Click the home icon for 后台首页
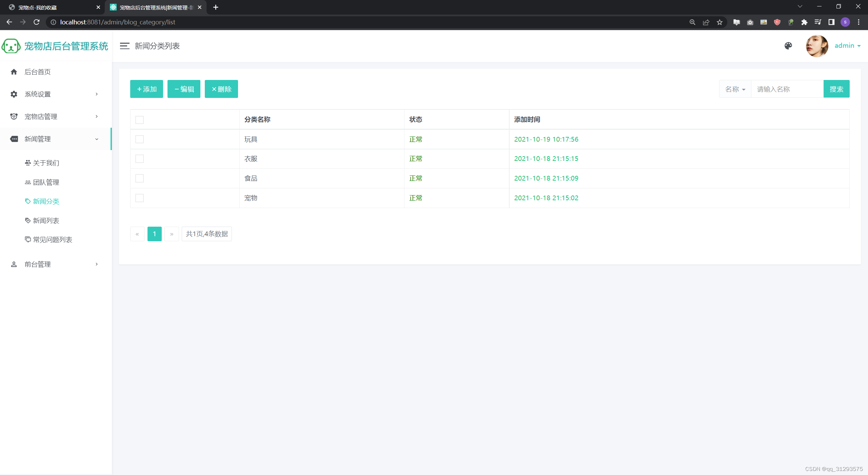The width and height of the screenshot is (868, 475). 14,72
